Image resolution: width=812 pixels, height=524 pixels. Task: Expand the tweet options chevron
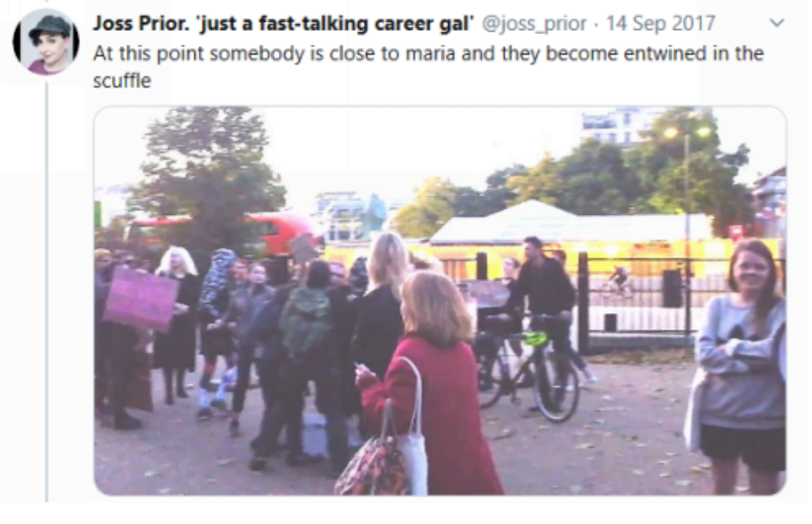click(777, 23)
